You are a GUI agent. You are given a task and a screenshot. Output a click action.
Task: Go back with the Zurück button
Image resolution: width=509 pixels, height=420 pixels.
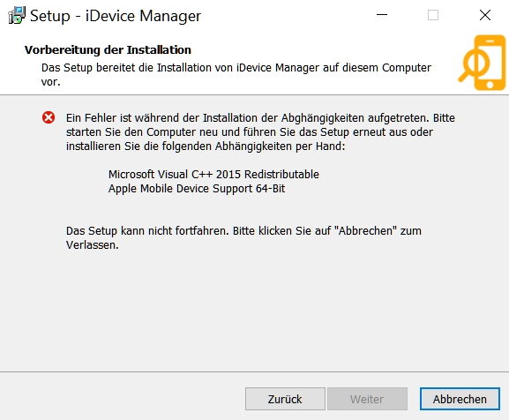click(285, 399)
